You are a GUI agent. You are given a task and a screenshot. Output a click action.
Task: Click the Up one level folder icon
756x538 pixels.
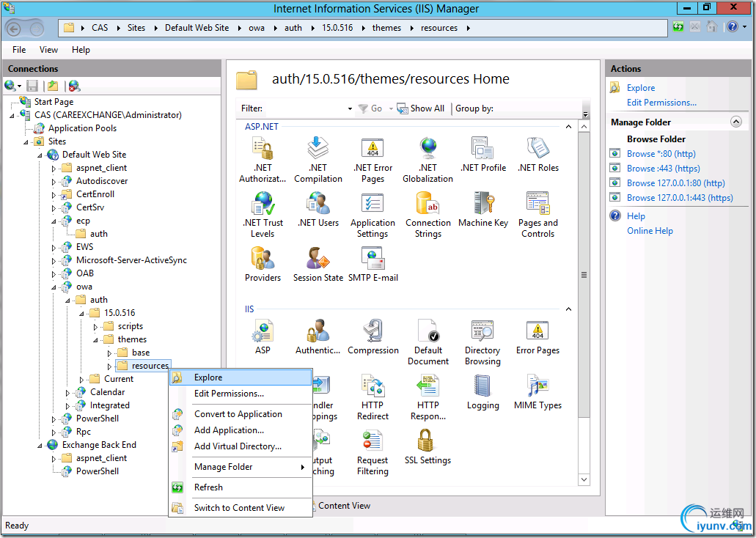(53, 86)
